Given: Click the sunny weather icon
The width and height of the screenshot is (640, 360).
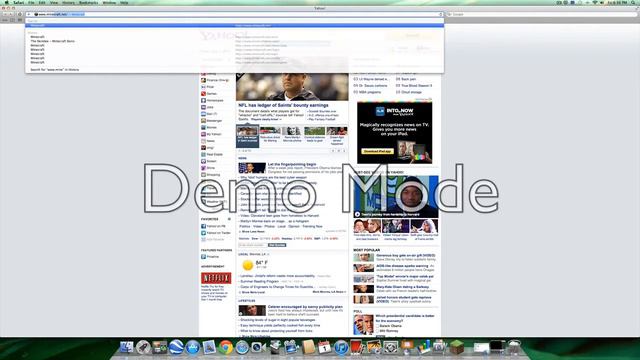Looking at the screenshot, I should point(248,265).
